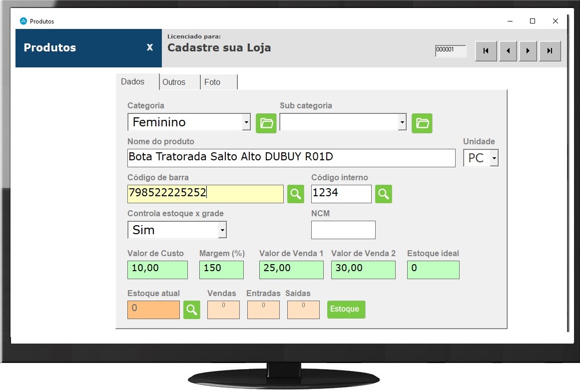Click the NCM input field

(x=343, y=230)
